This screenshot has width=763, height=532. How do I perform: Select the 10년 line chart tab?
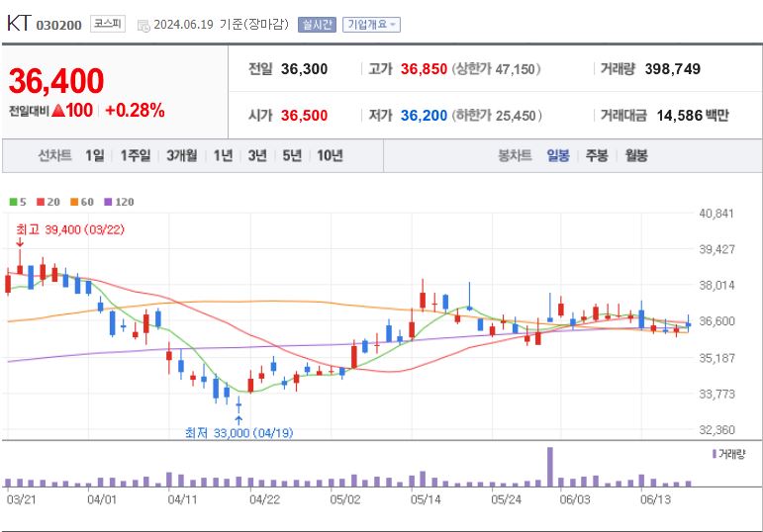click(330, 155)
